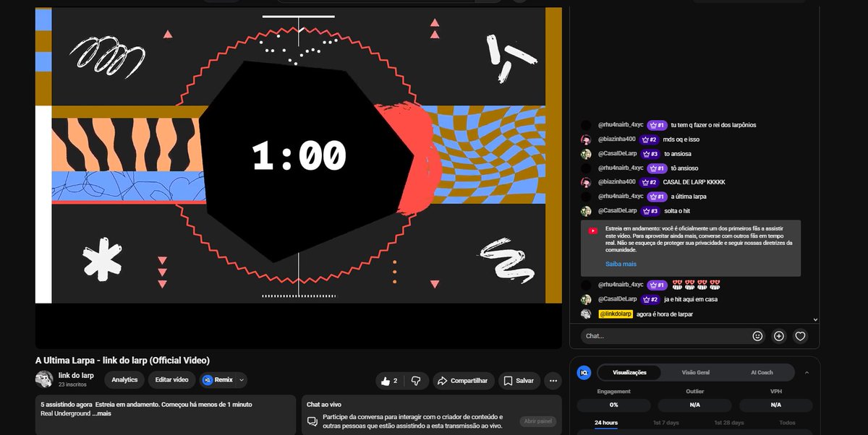Select the Todos range tab
This screenshot has height=435, width=868.
[787, 423]
